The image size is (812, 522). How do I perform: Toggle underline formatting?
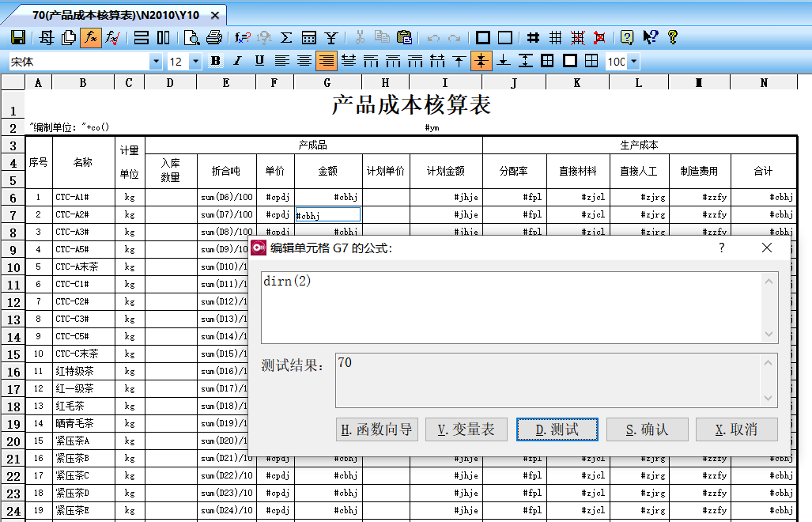click(x=259, y=61)
